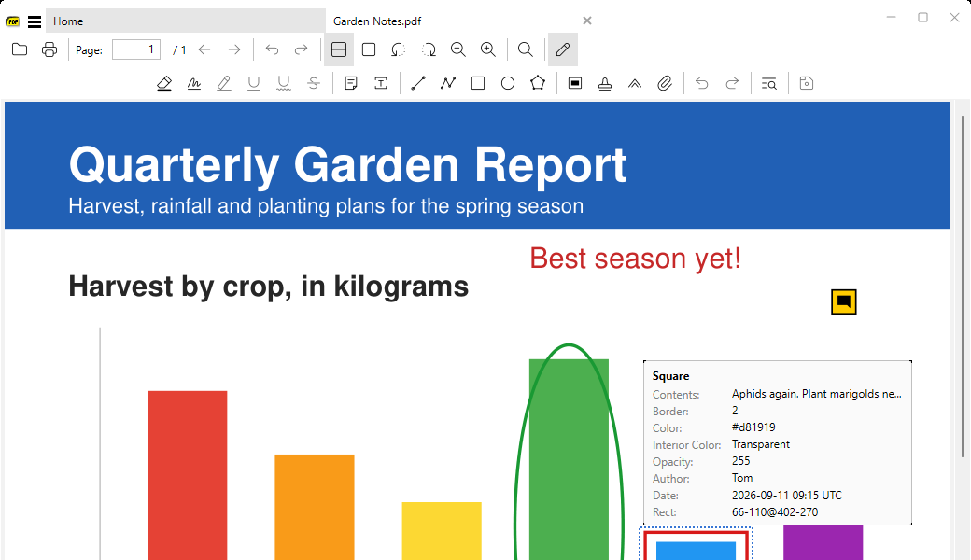Toggle the annotation edit toolbar
The width and height of the screenshot is (971, 560).
click(563, 49)
